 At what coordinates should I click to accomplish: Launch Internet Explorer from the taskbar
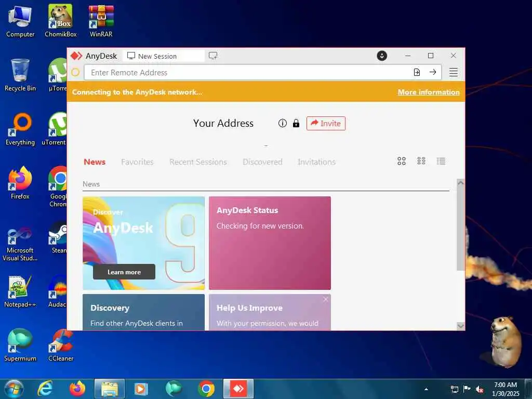[x=45, y=389]
